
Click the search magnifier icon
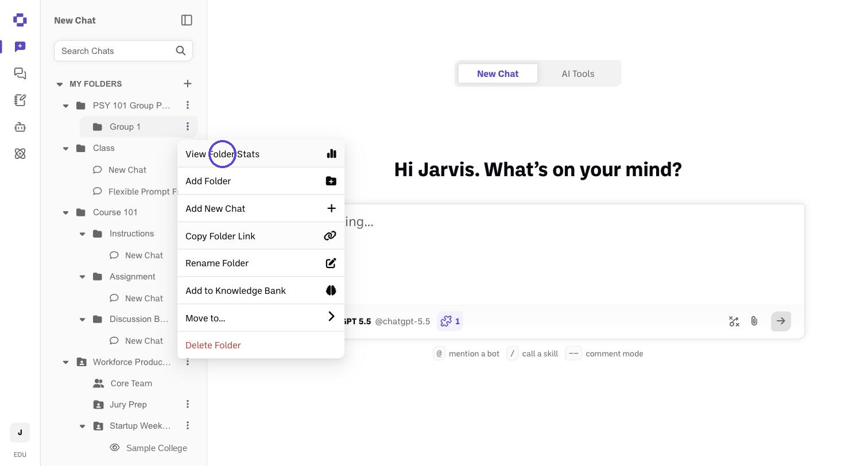[181, 51]
